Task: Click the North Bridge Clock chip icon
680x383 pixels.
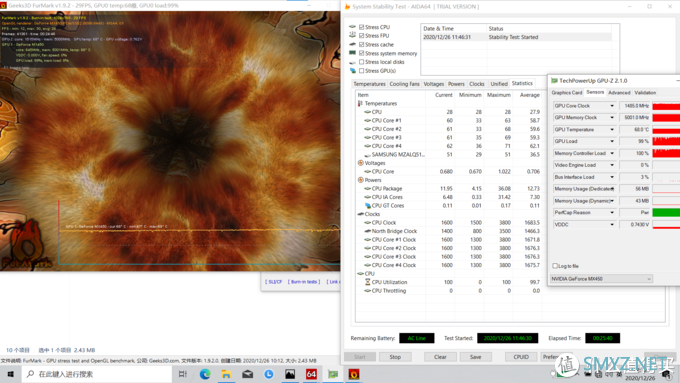Action: [368, 231]
